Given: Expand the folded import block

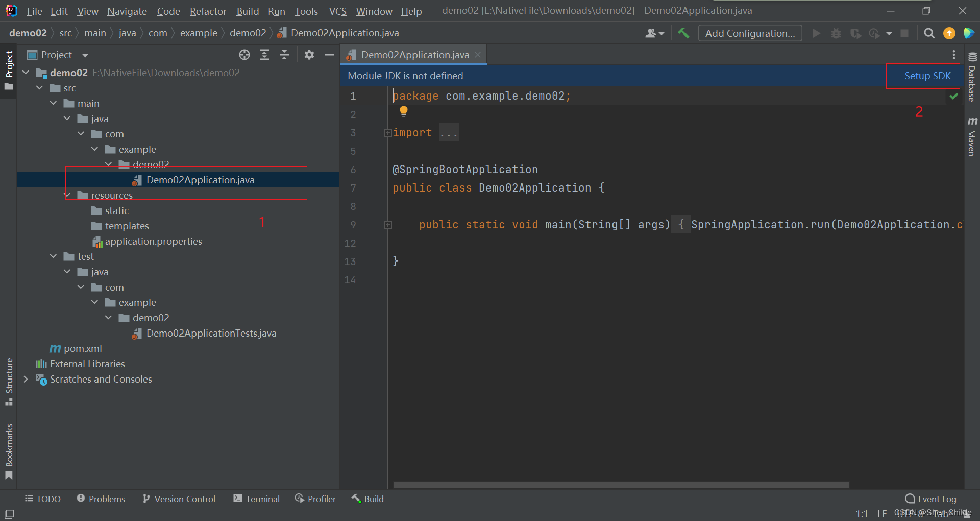Looking at the screenshot, I should click(388, 133).
